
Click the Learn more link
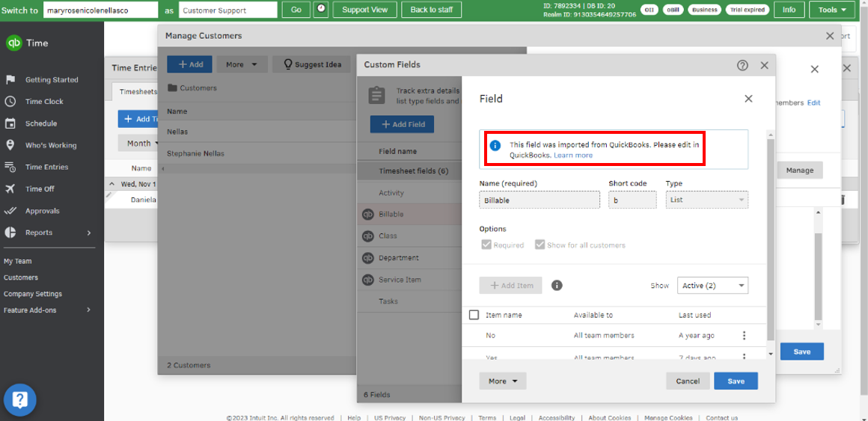pyautogui.click(x=573, y=156)
